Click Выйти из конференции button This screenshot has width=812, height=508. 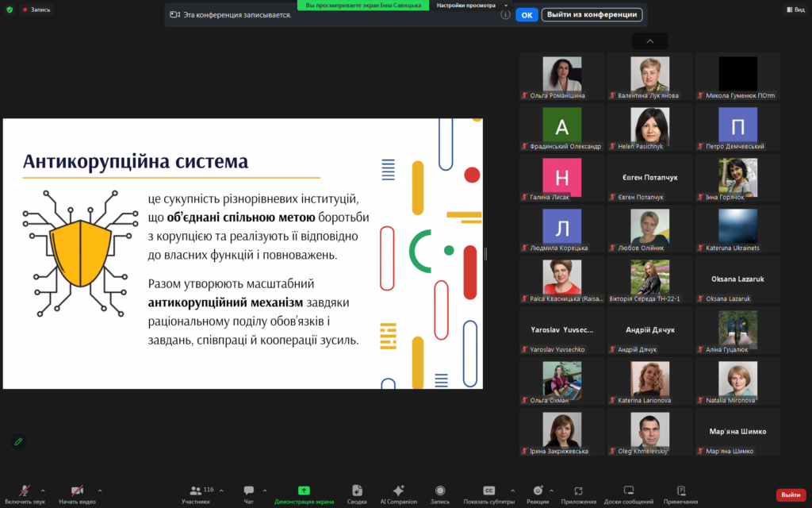coord(592,15)
